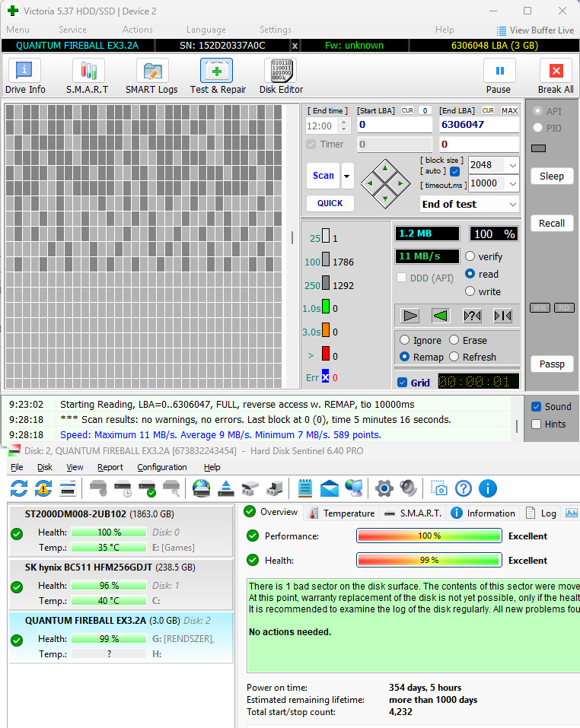Viewport: 580px width, 728px height.
Task: Click the Start LBA input field
Action: [395, 125]
